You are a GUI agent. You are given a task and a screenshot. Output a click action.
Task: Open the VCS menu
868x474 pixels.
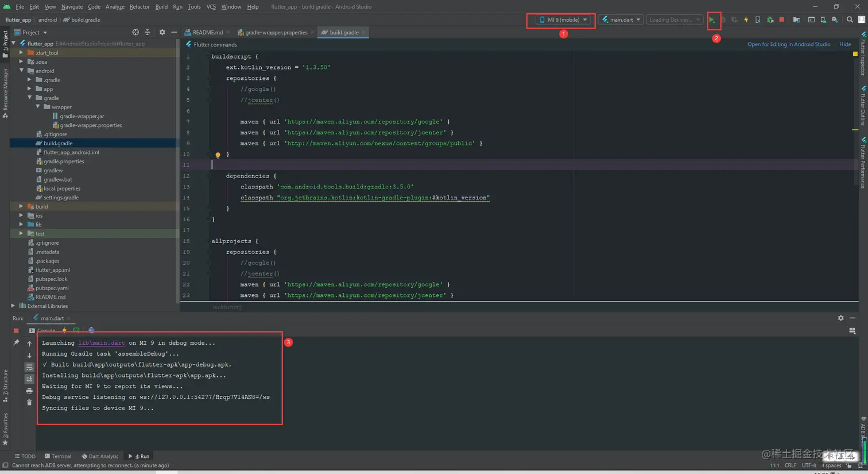click(211, 7)
